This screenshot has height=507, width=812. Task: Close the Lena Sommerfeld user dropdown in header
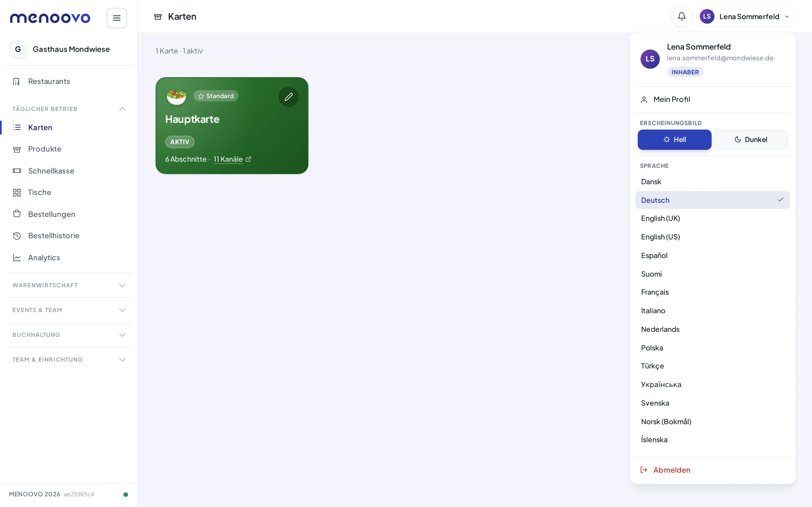click(x=746, y=16)
